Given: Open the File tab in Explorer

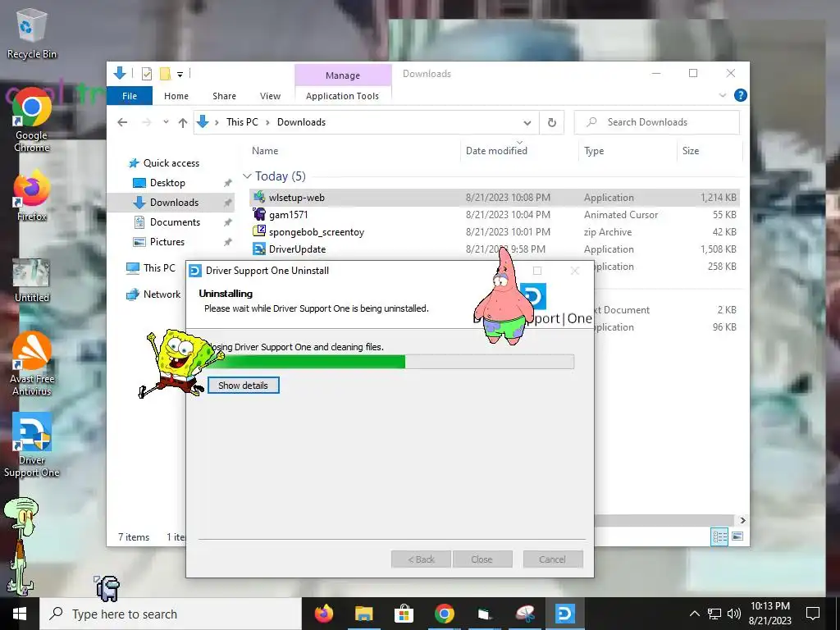Looking at the screenshot, I should pos(130,96).
